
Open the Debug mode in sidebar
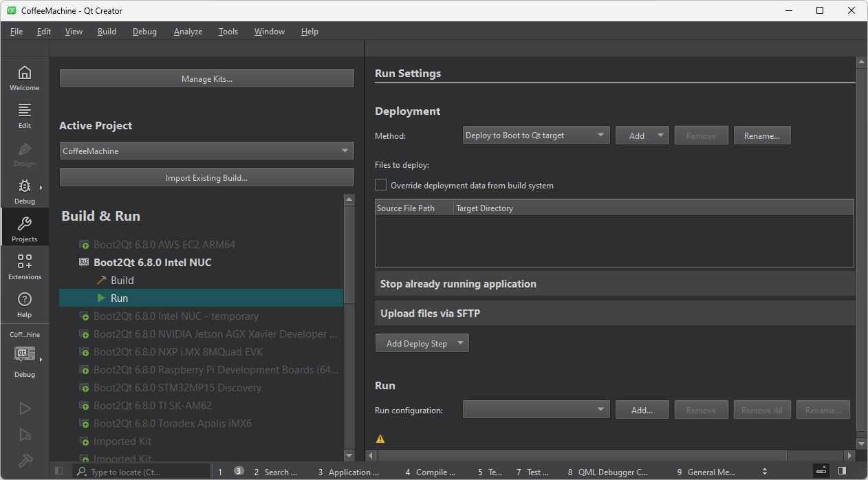24,191
